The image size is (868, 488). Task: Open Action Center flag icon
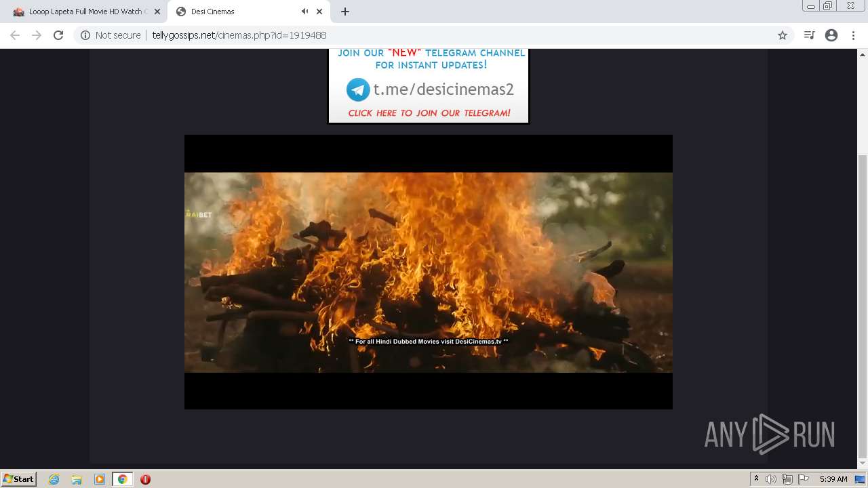pos(803,479)
